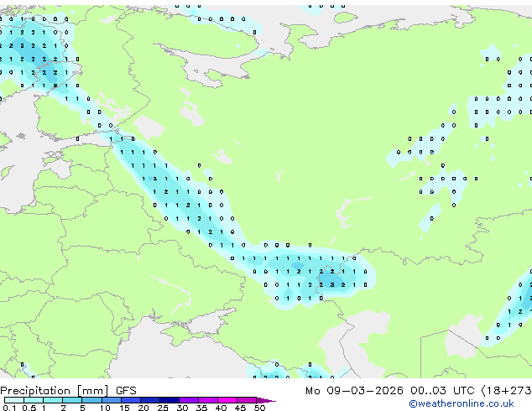Viewport: 532px width, 411px height.
Task: Click the 40–45 mm magenta legend swatch
Action: [227, 400]
